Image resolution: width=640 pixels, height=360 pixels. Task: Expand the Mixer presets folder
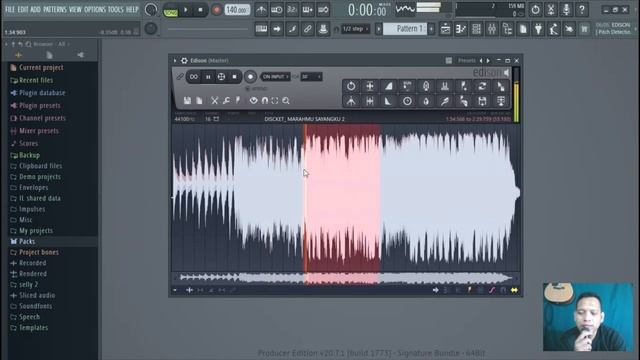39,131
